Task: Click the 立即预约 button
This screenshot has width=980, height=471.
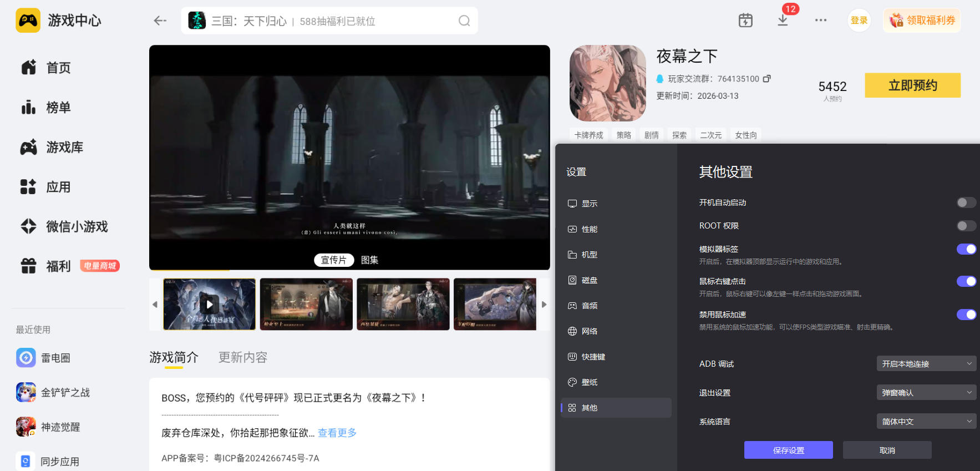Action: [912, 85]
